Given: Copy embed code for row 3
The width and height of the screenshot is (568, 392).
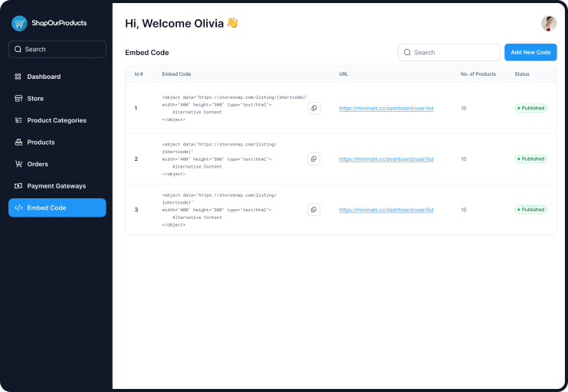Looking at the screenshot, I should point(314,210).
